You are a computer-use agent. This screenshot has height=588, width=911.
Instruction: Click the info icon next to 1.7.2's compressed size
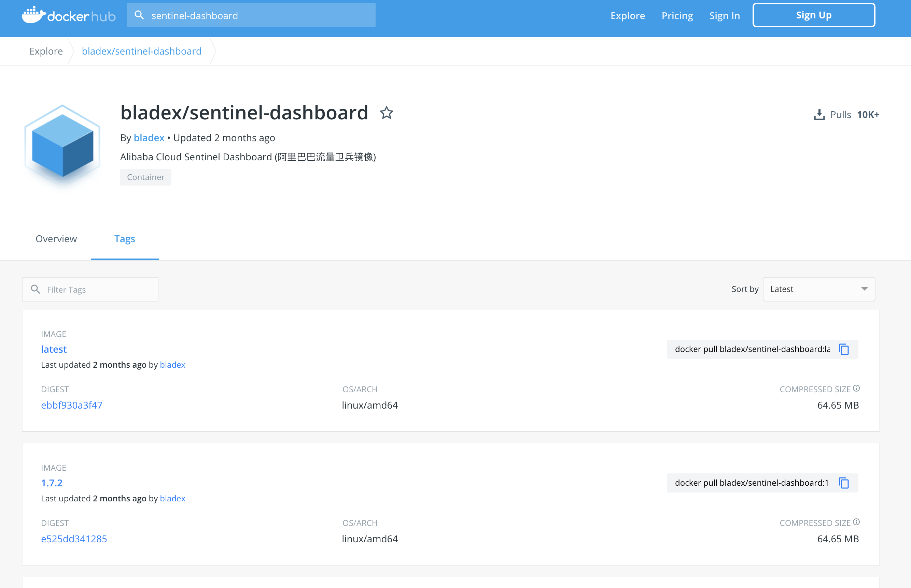point(856,521)
